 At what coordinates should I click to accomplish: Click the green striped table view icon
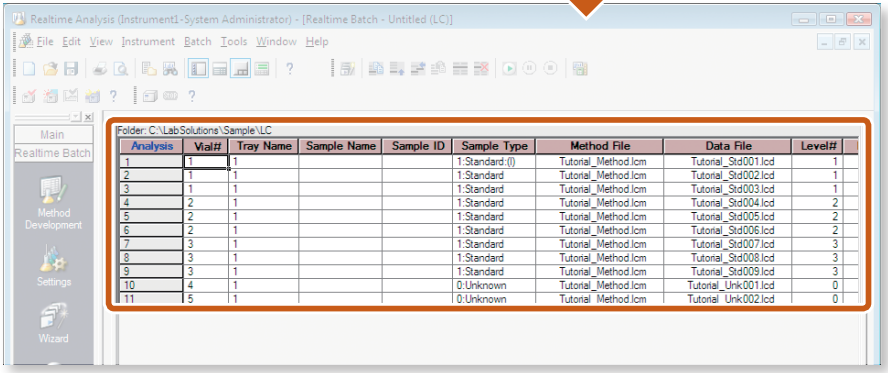click(261, 69)
